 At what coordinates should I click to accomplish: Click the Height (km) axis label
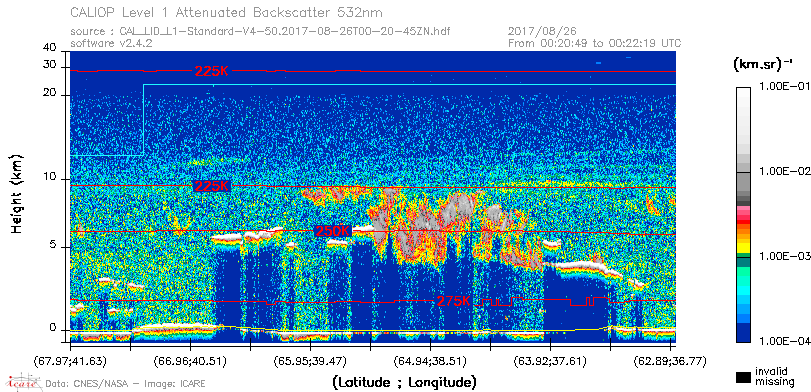tap(17, 193)
